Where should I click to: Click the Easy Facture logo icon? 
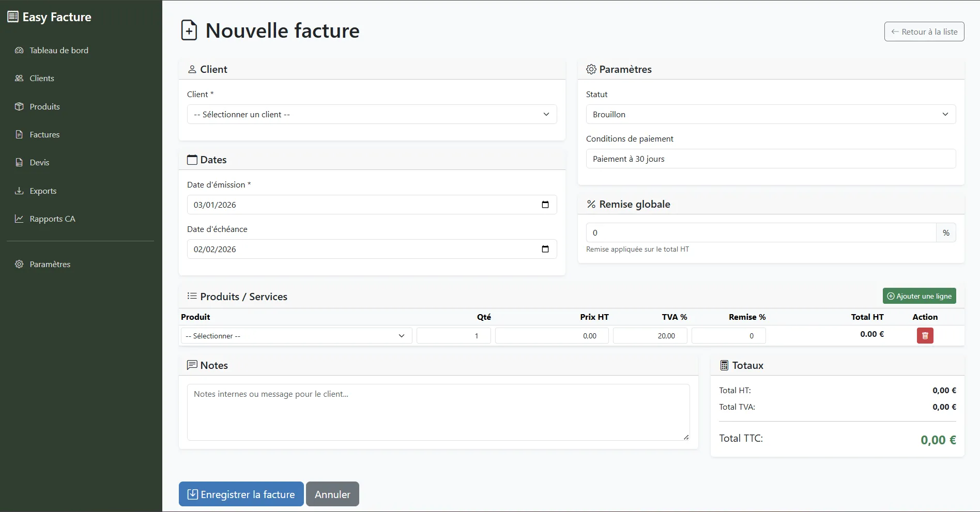[x=13, y=17]
